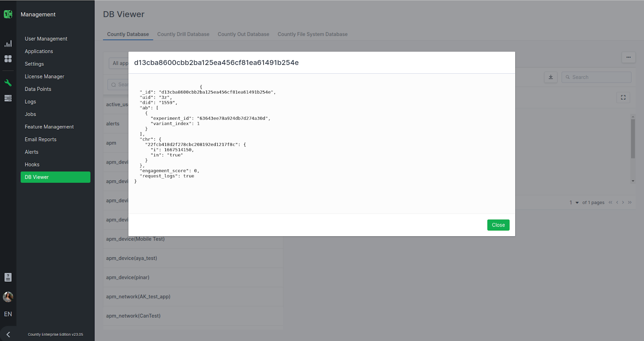Image resolution: width=644 pixels, height=341 pixels.
Task: Select apm_device(Mobile Test) collection
Action: [193, 239]
